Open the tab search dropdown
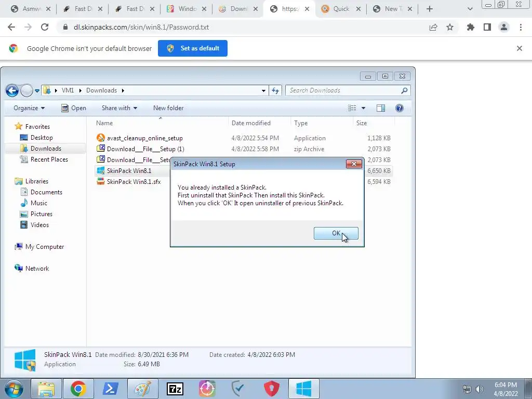Image resolution: width=532 pixels, height=399 pixels. tap(470, 9)
